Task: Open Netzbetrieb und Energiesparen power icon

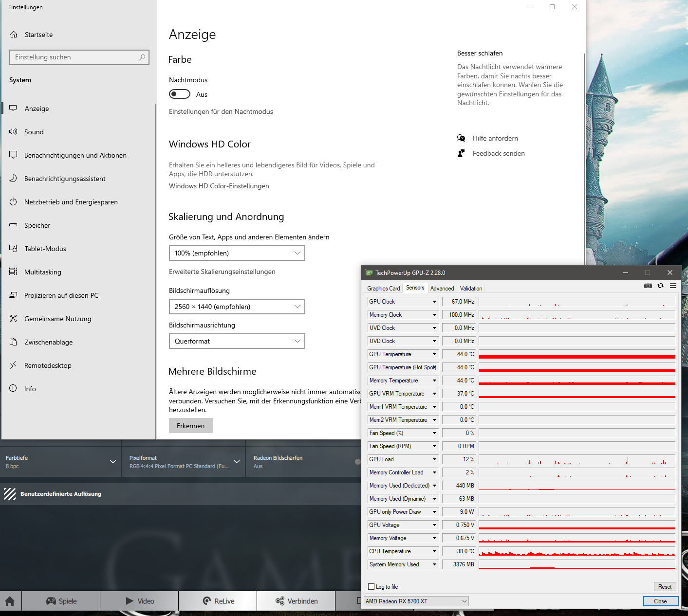Action: 13,201
